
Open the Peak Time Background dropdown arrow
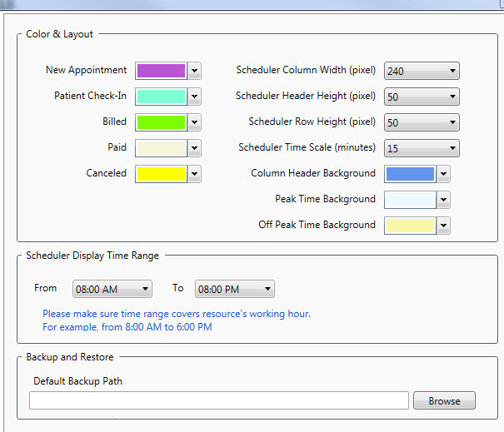tap(443, 200)
